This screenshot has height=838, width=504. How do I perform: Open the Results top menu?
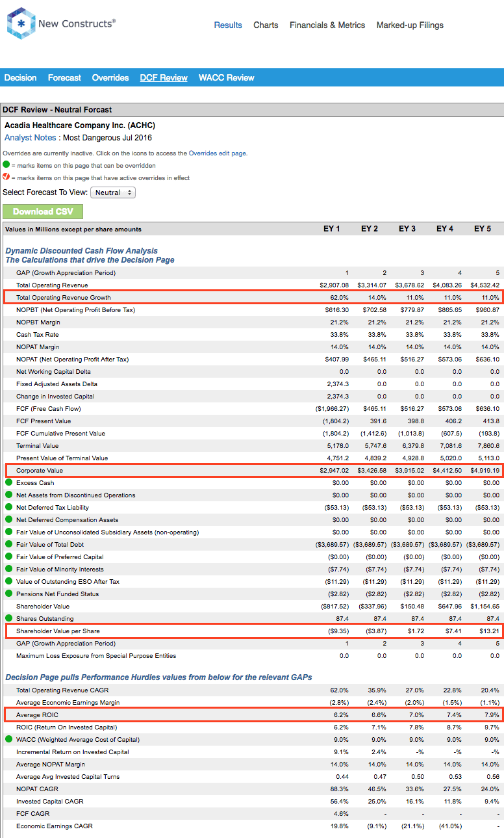coord(228,25)
